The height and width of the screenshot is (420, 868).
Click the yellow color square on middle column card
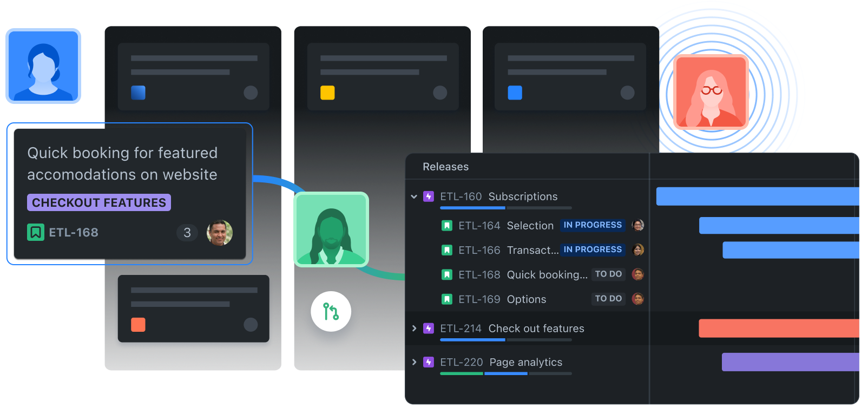(327, 93)
